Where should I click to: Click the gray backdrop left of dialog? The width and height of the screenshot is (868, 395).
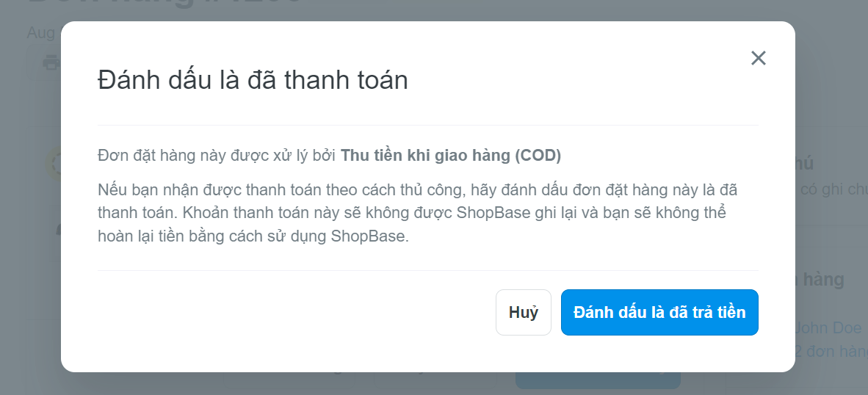click(x=30, y=221)
